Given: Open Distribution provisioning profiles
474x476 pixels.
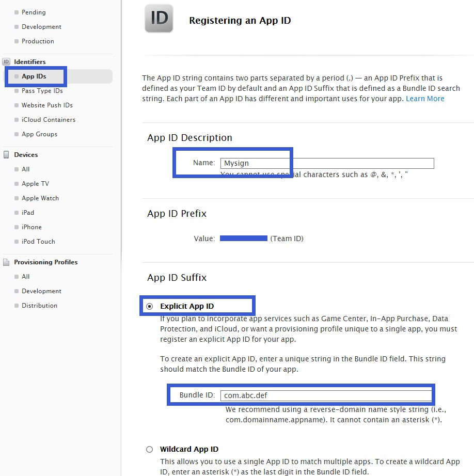Looking at the screenshot, I should coord(39,306).
